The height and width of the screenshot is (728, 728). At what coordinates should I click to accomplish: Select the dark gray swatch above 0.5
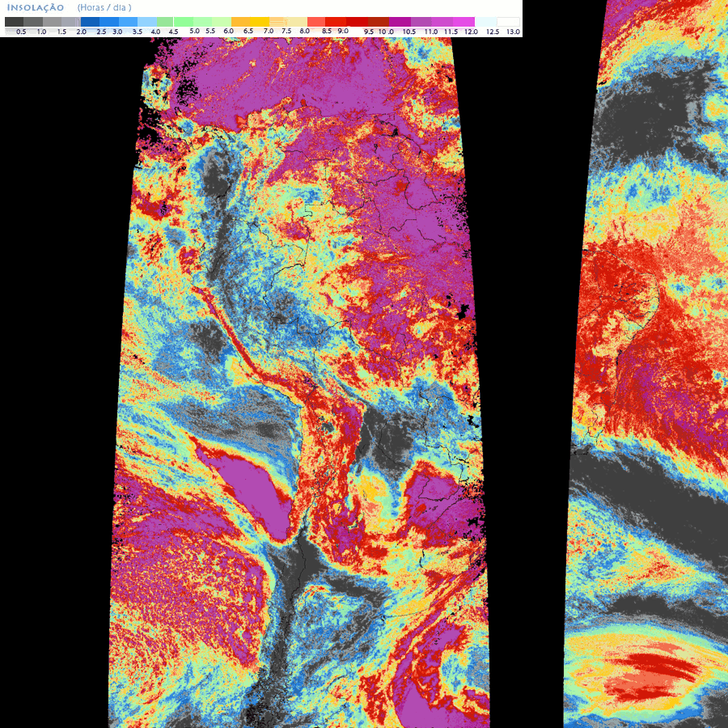pyautogui.click(x=14, y=22)
